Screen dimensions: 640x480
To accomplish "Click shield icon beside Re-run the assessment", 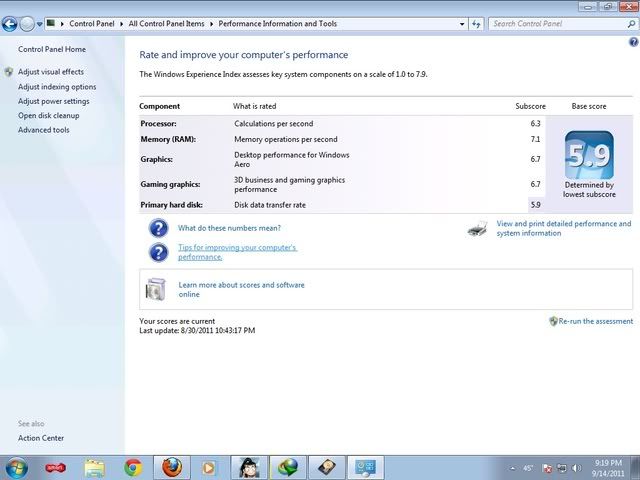I will coord(553,321).
